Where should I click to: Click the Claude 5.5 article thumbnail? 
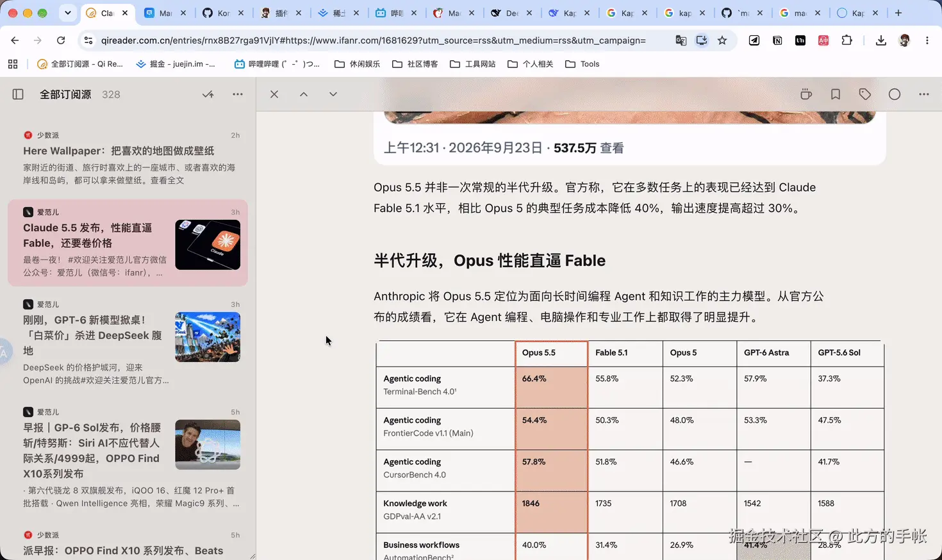tap(208, 245)
